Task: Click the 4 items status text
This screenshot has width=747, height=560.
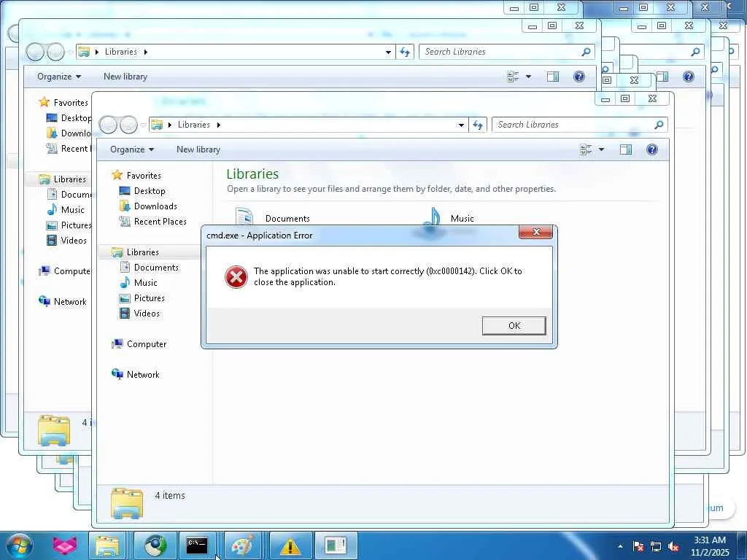Action: pos(169,496)
